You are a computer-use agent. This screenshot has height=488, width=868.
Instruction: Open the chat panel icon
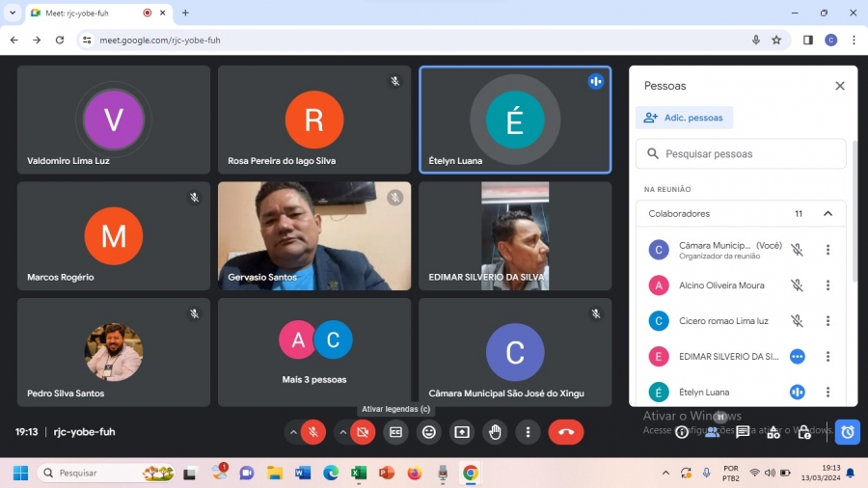[x=743, y=432]
